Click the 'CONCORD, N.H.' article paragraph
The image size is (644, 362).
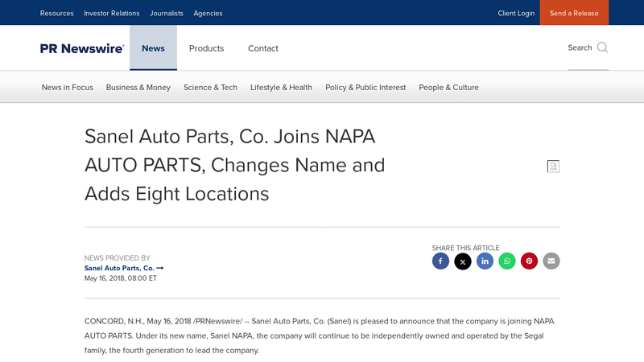(319, 335)
